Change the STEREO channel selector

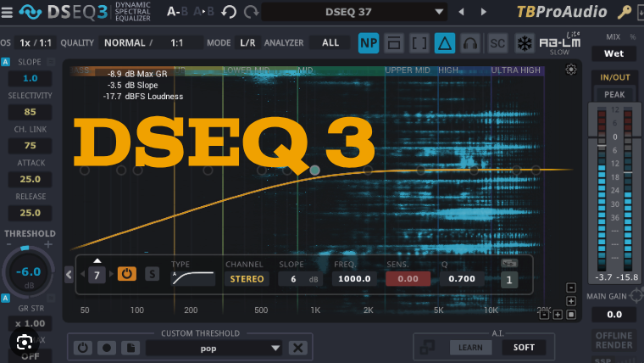[x=247, y=279]
